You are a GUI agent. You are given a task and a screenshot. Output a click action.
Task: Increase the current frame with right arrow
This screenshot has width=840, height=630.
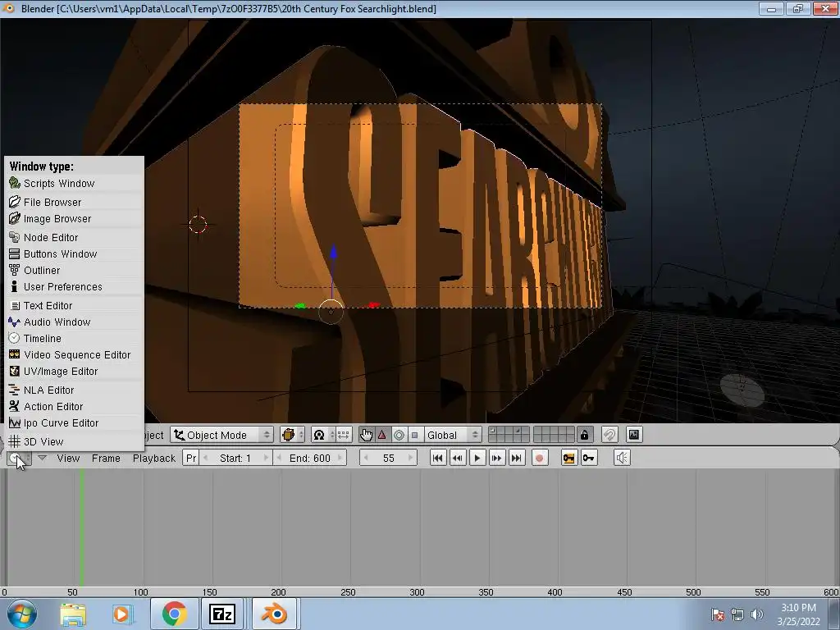click(x=410, y=458)
